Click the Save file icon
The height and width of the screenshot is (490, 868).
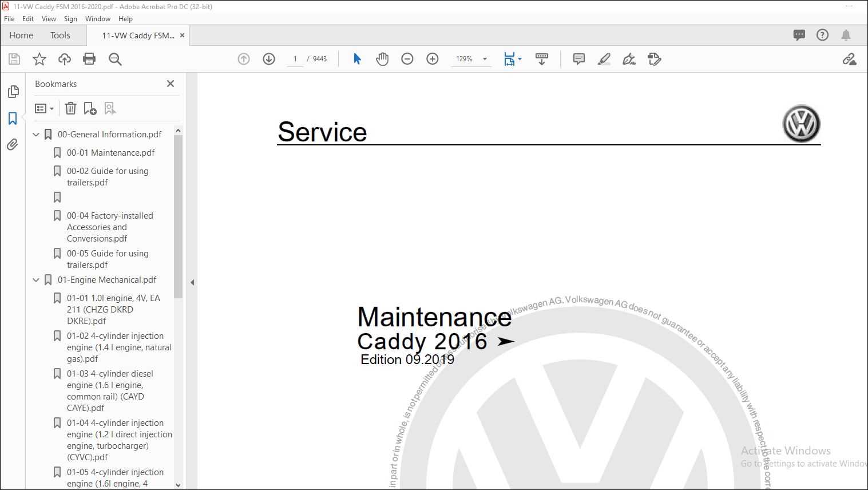14,59
